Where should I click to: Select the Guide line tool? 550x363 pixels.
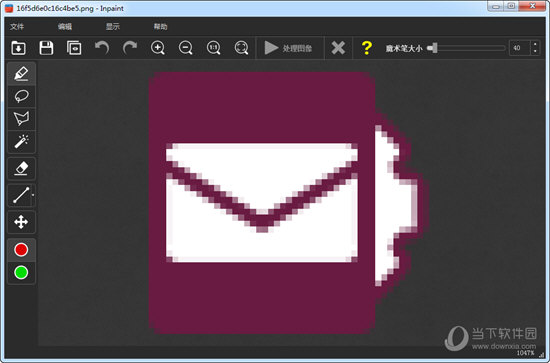click(21, 195)
